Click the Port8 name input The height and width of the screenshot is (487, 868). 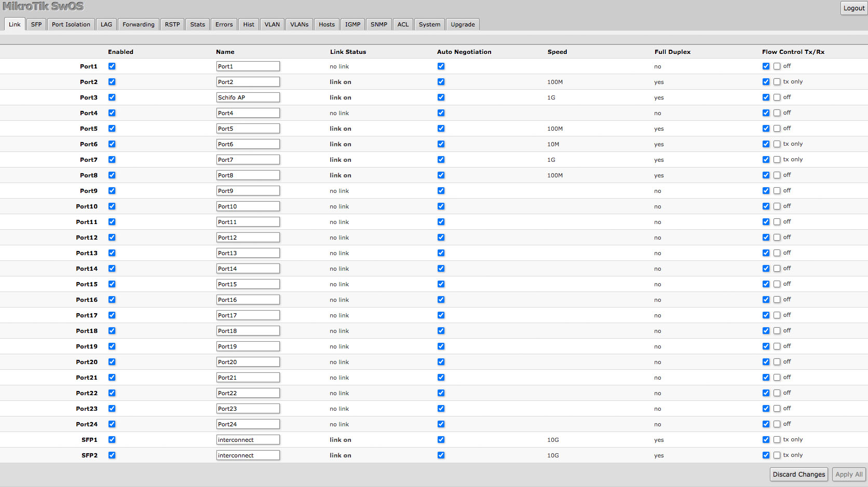(248, 175)
